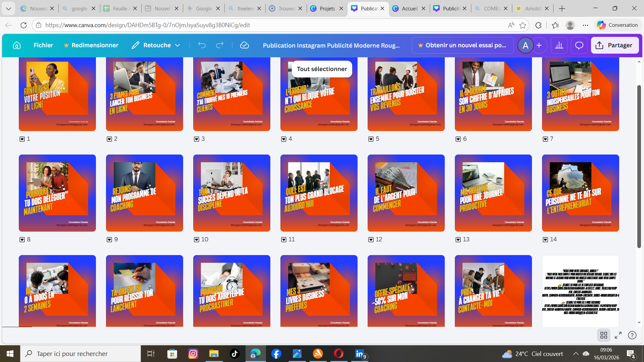This screenshot has height=362, width=644.
Task: Click the Partager button
Action: pyautogui.click(x=614, y=45)
